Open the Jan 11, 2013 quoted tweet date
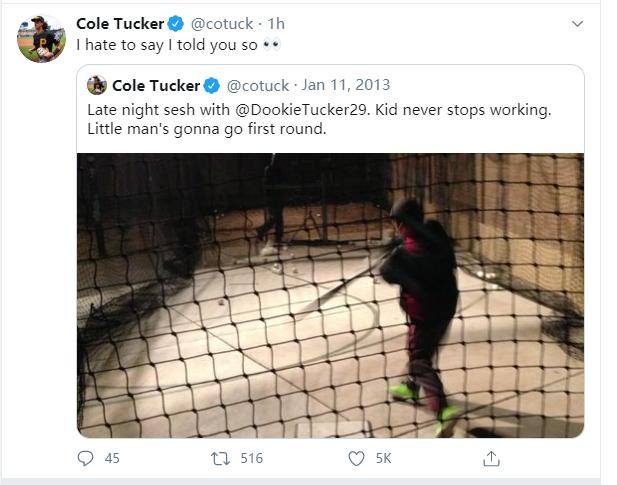Viewport: 617px width, 485px height. click(346, 86)
